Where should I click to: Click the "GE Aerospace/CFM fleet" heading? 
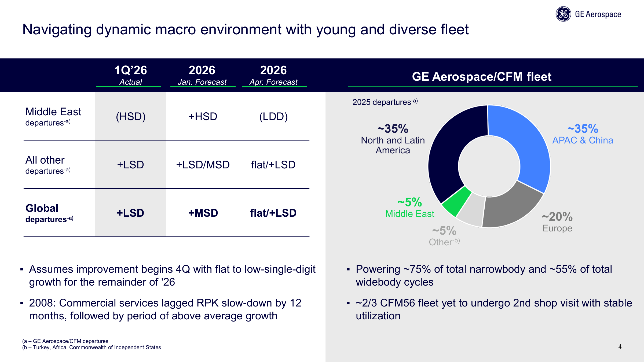point(482,76)
